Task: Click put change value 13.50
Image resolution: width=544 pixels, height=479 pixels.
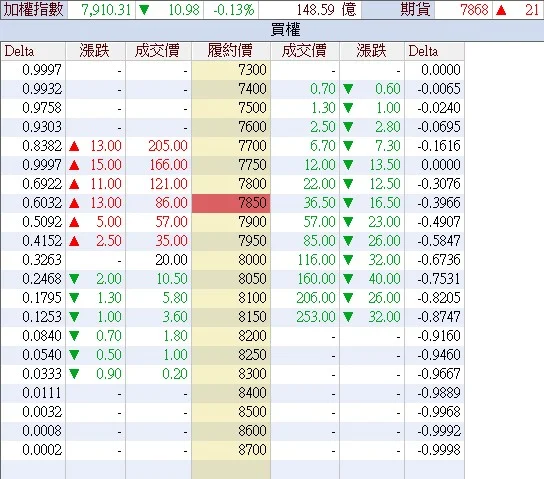Action: click(385, 165)
